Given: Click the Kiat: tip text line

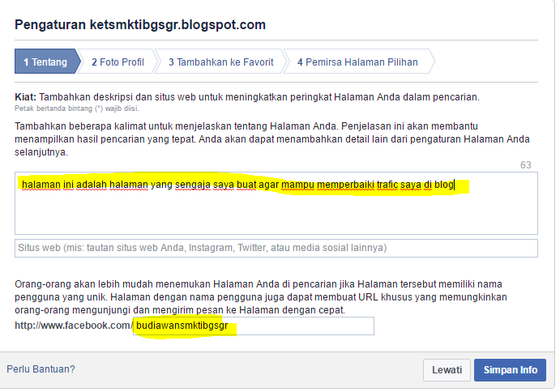Looking at the screenshot, I should (x=247, y=97).
